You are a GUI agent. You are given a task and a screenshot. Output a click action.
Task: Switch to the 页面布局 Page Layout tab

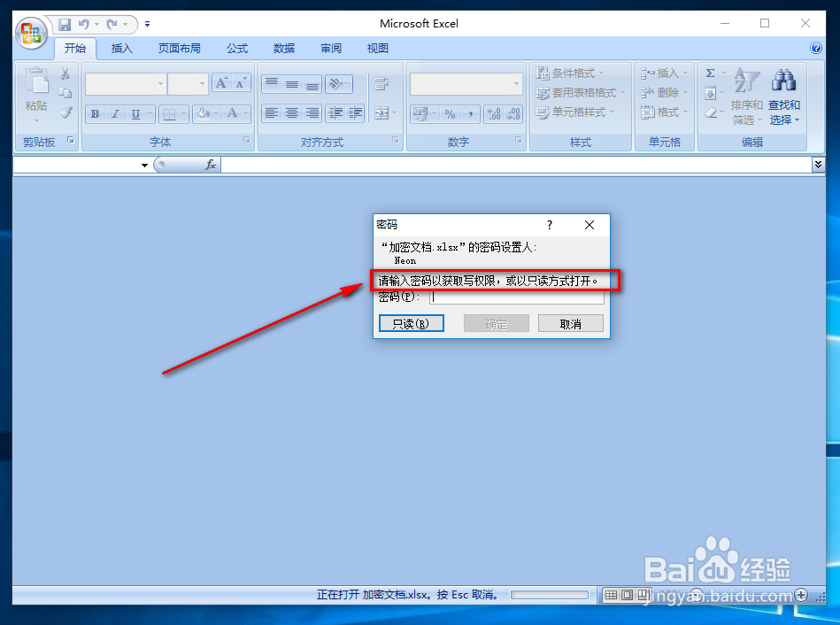(x=179, y=49)
